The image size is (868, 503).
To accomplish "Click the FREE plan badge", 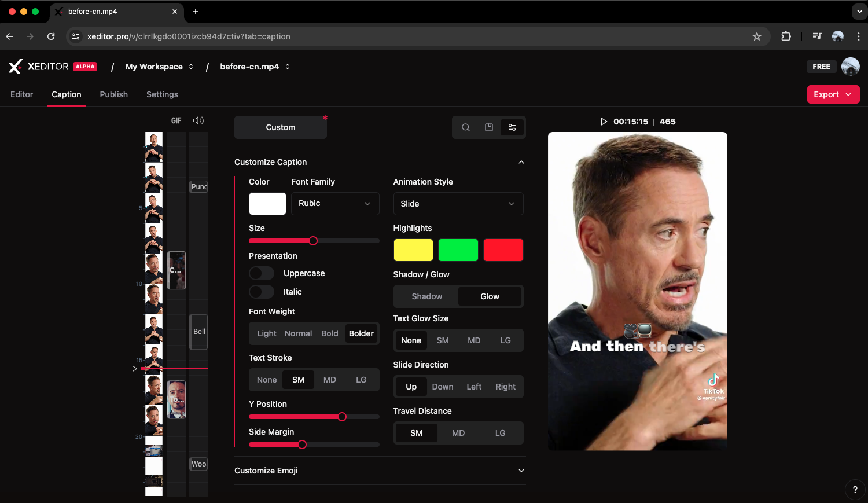I will click(x=821, y=67).
